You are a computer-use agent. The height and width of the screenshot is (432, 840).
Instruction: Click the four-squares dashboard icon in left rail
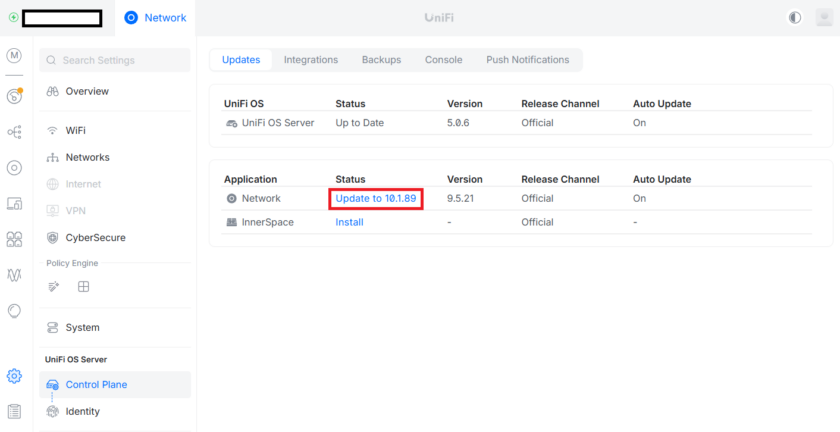[x=14, y=239]
